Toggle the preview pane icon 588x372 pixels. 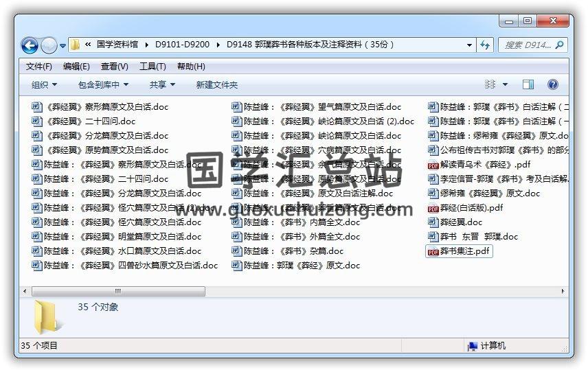pos(528,84)
